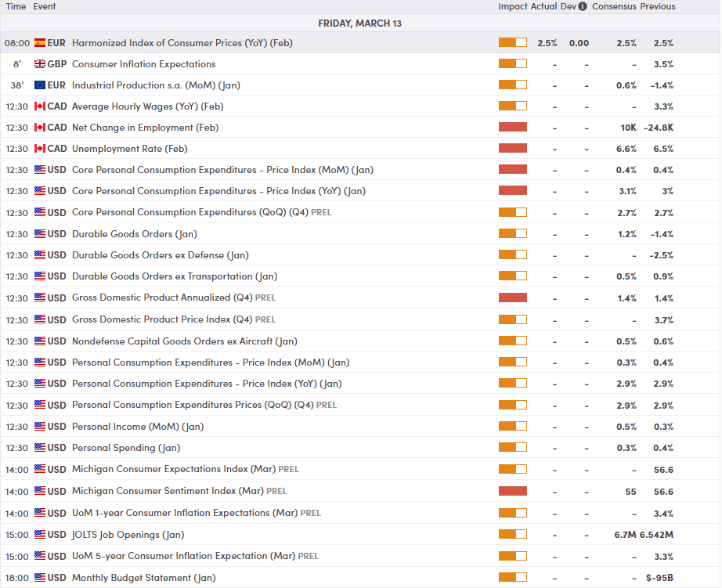Click the Actual column header
Screen dimensions: 722x588
pyautogui.click(x=543, y=6)
